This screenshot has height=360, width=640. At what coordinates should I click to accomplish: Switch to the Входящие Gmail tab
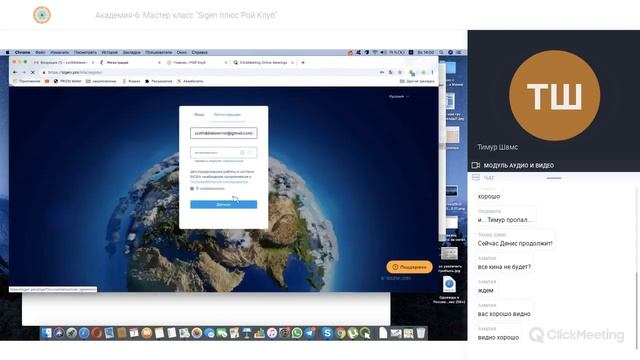(63, 62)
